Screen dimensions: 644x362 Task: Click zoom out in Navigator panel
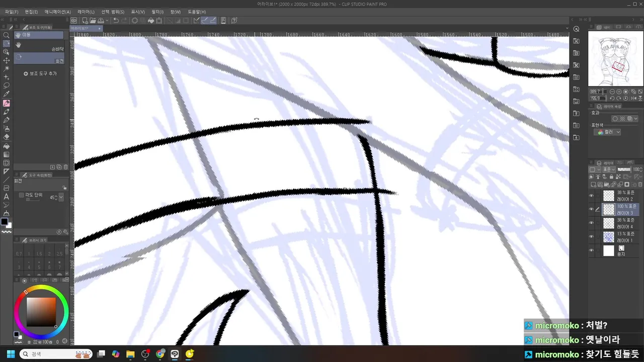pos(612,92)
